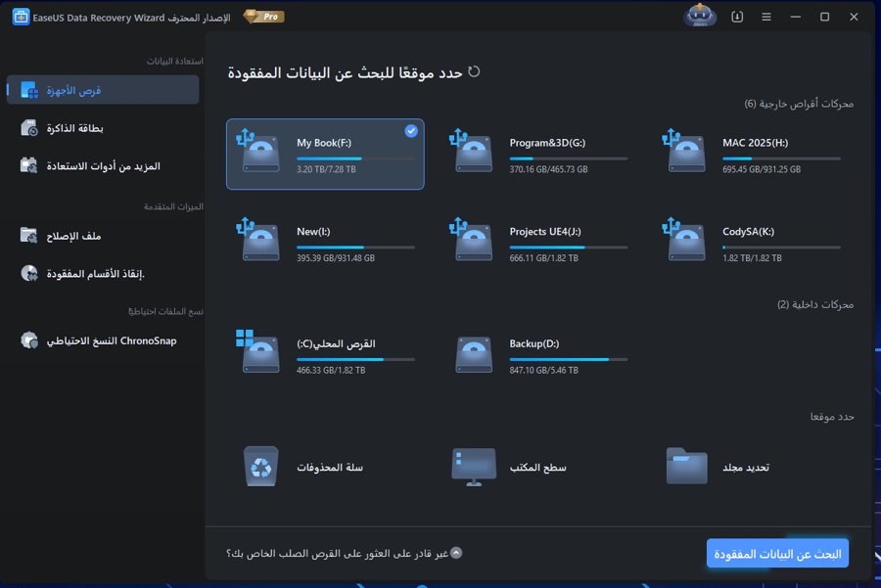The height and width of the screenshot is (588, 881).
Task: Click the hardware disk sidebar icon
Action: pos(29,90)
